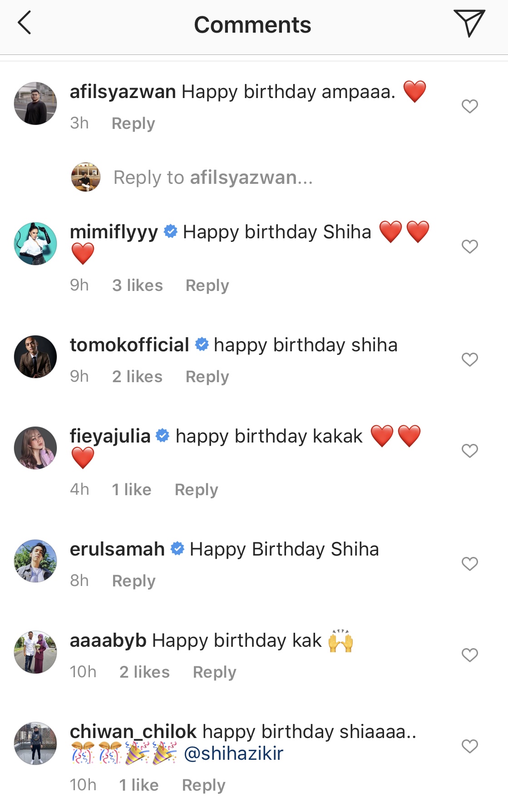Image resolution: width=508 pixels, height=812 pixels.
Task: Open direct message paper plane icon
Action: click(x=469, y=23)
